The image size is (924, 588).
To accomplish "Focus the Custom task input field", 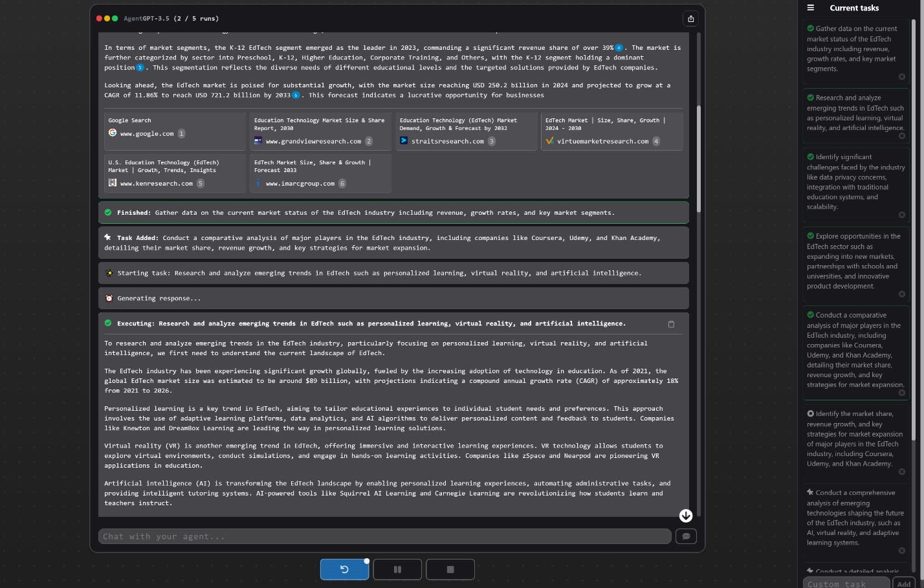I will point(846,583).
